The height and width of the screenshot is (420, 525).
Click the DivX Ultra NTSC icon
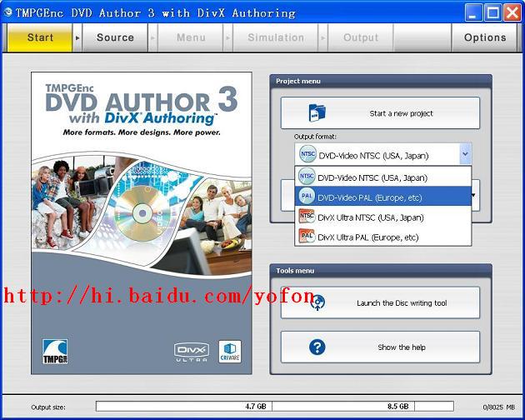coord(307,217)
